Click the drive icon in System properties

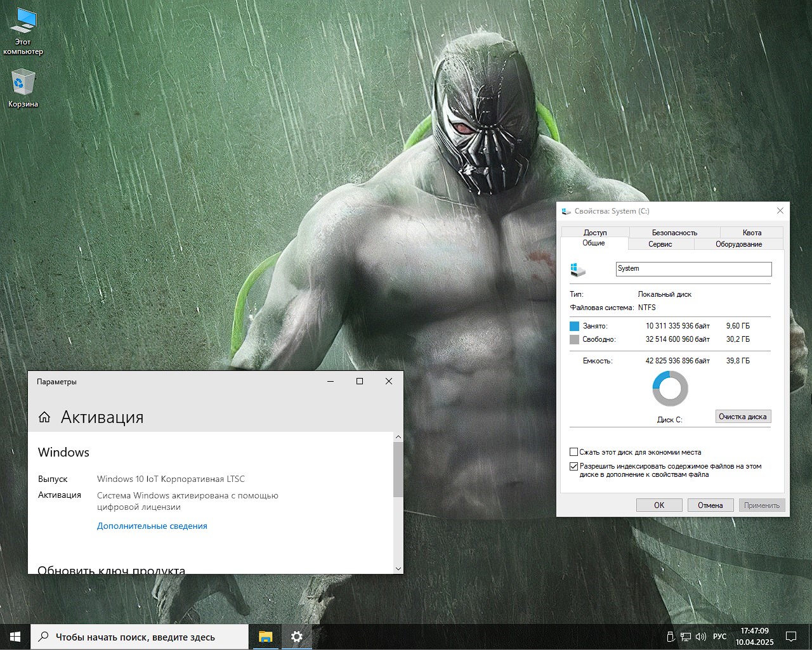578,270
